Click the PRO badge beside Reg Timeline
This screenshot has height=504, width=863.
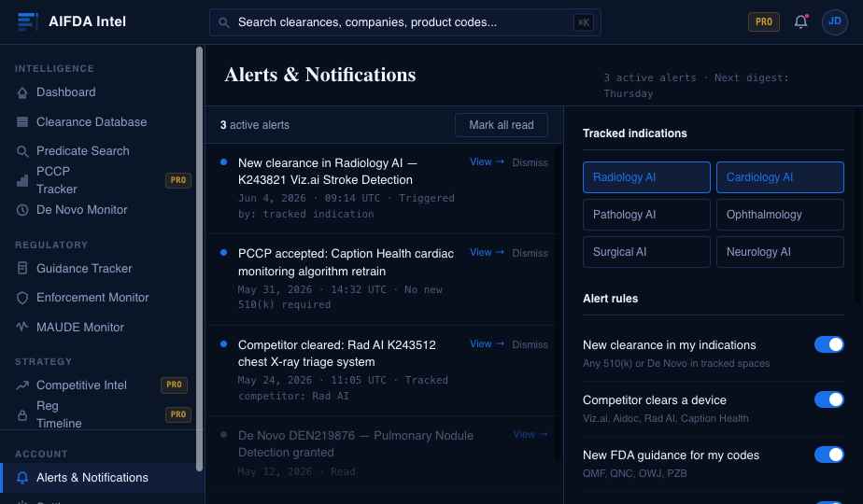(x=177, y=414)
